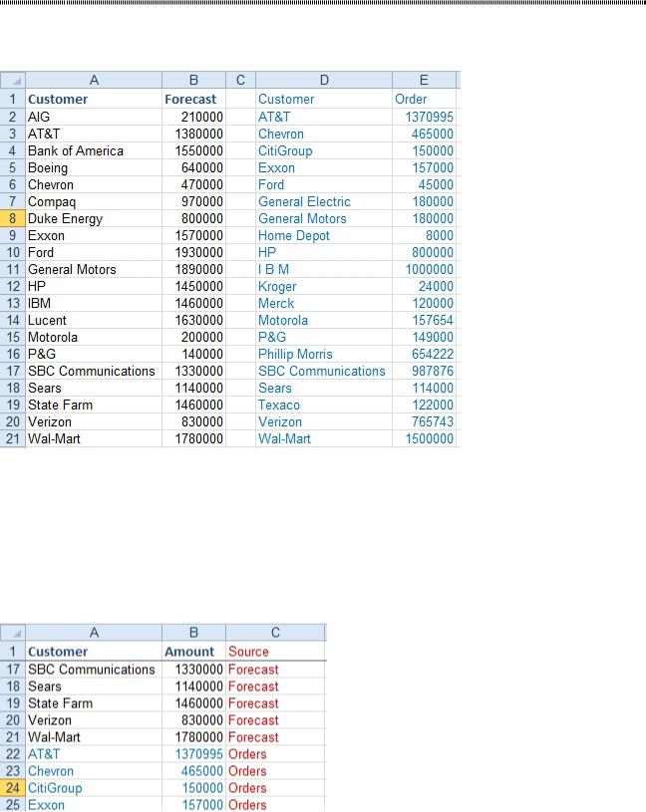Image resolution: width=646 pixels, height=812 pixels.
Task: Select column D header
Action: click(x=324, y=81)
